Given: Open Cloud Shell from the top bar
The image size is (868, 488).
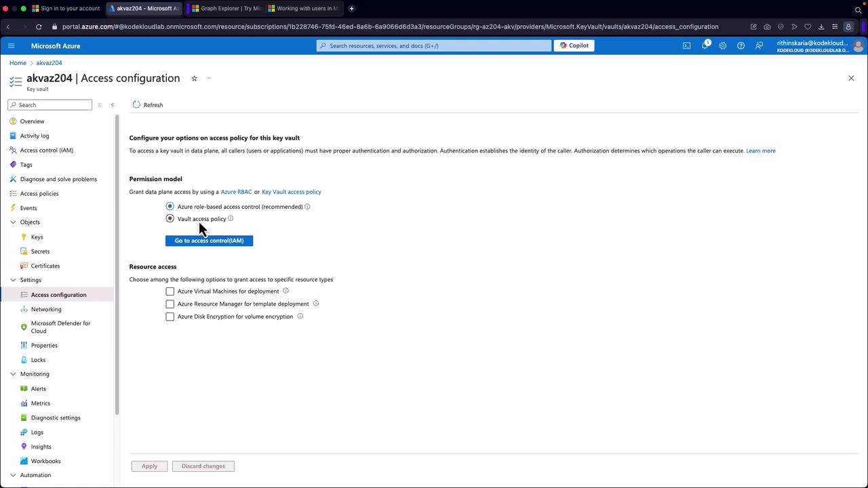Looking at the screenshot, I should point(686,45).
